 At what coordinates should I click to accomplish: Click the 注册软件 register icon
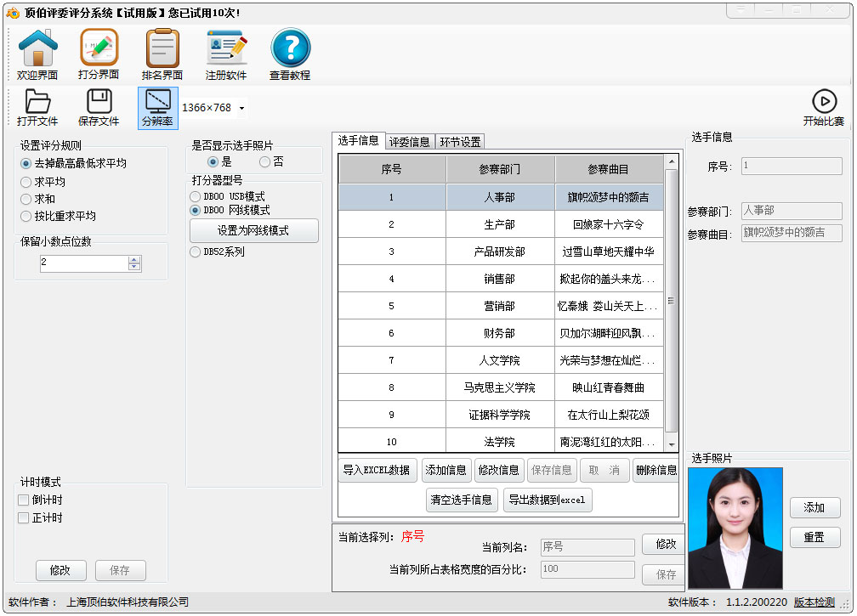(226, 54)
